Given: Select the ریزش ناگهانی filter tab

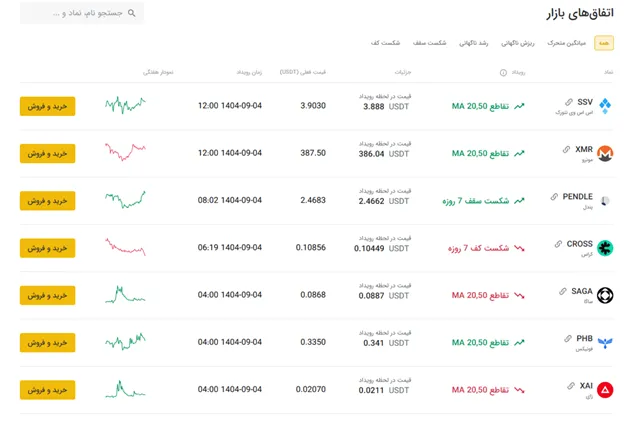Looking at the screenshot, I should point(517,43).
